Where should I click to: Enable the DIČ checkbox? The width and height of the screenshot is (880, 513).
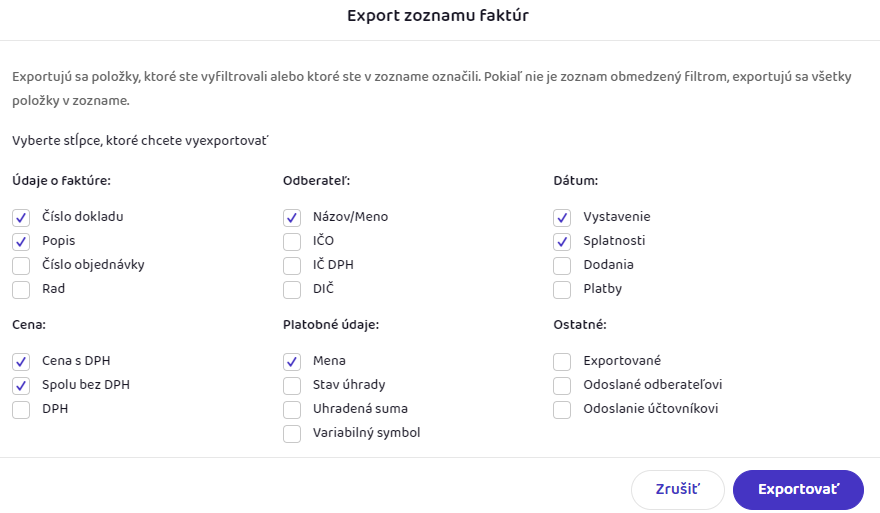(292, 289)
